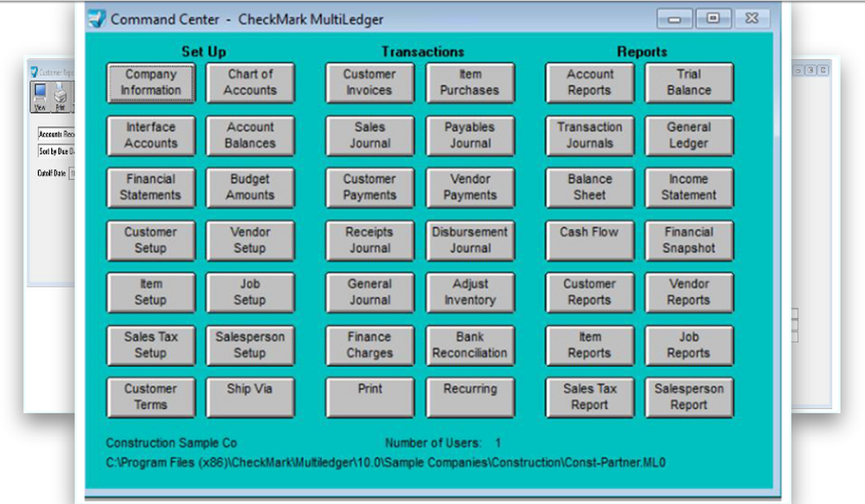Open Transaction Journals report

(x=590, y=136)
